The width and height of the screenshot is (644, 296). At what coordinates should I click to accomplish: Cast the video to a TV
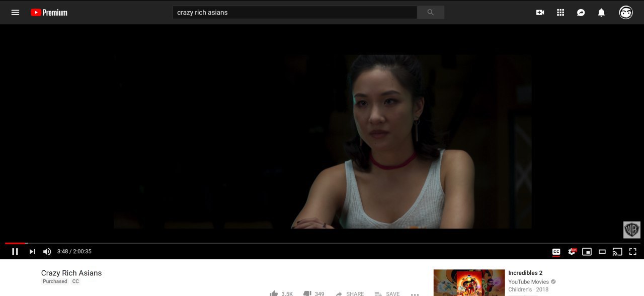(x=617, y=252)
